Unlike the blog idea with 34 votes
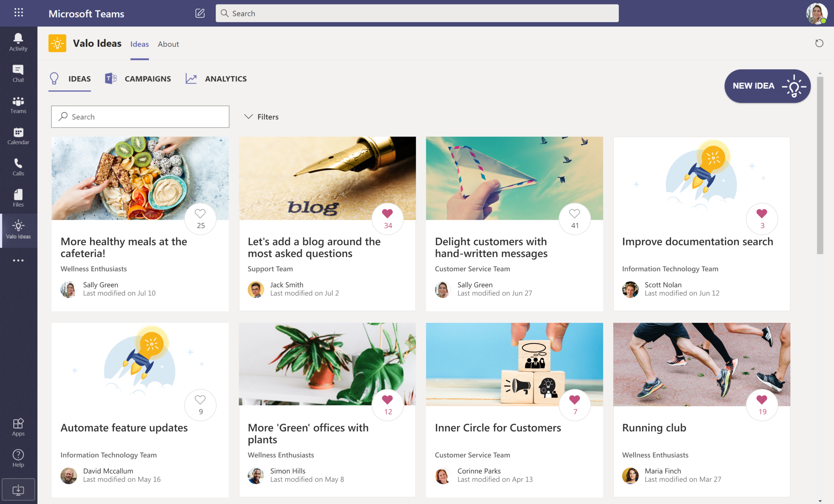 click(x=388, y=219)
